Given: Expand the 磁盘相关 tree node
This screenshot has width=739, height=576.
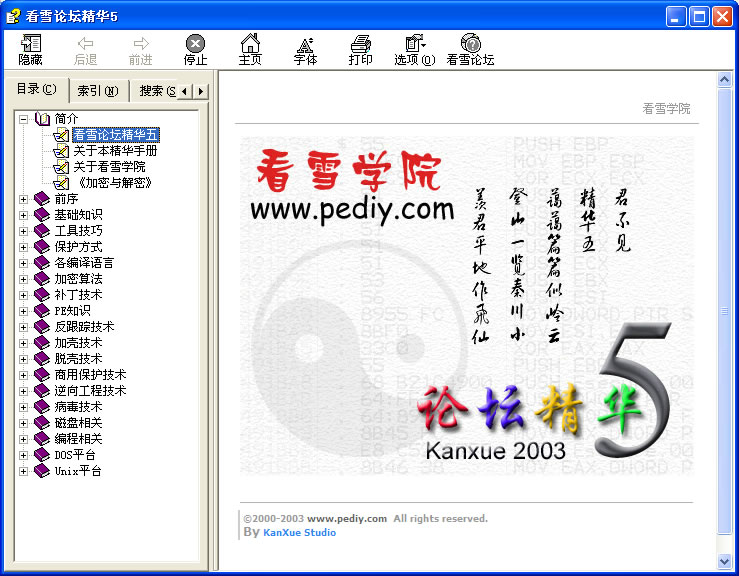Looking at the screenshot, I should (23, 424).
